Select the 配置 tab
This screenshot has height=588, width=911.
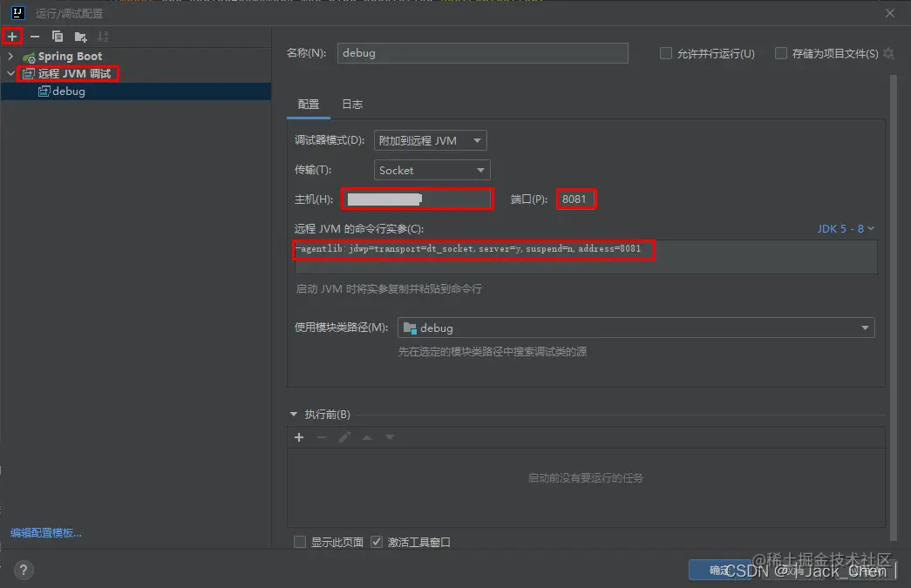pos(309,104)
